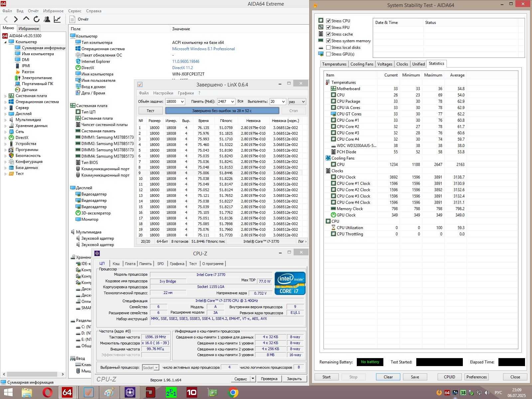Open the Paint taskbar icon
The image size is (532, 399).
coord(109,392)
